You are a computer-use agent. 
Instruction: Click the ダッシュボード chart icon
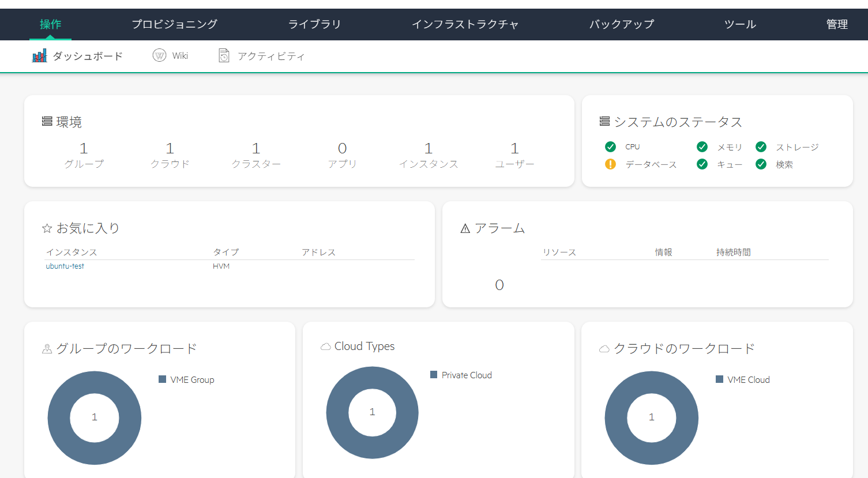(39, 56)
